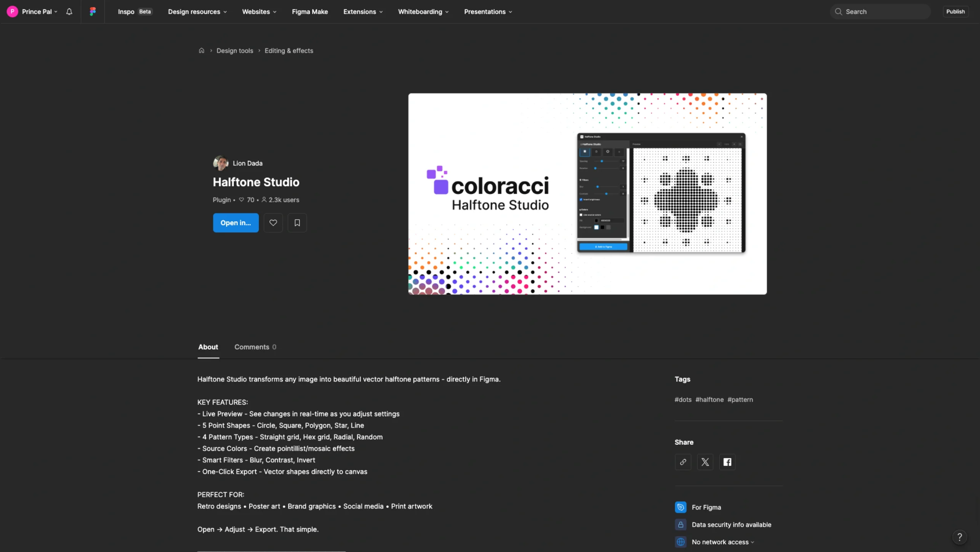Open the Presentations dropdown menu

pyautogui.click(x=488, y=11)
